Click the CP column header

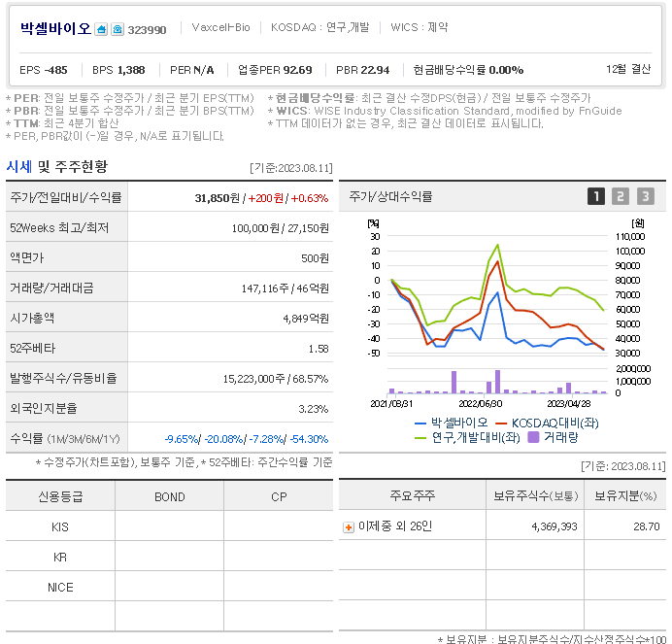279,497
